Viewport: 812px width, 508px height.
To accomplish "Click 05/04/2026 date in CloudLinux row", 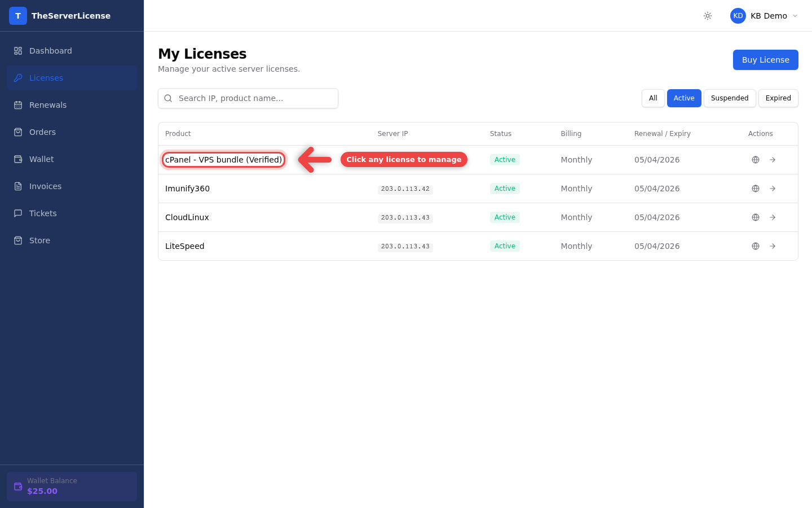I will (657, 217).
